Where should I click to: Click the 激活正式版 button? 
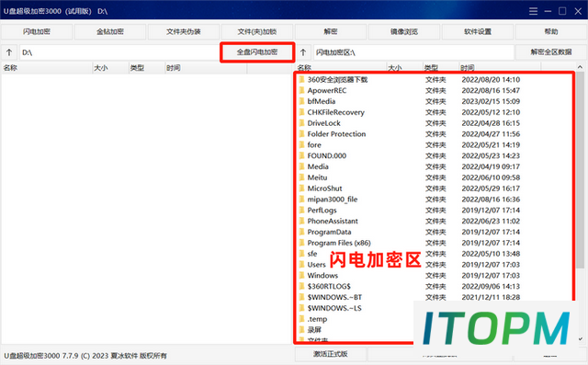331,354
